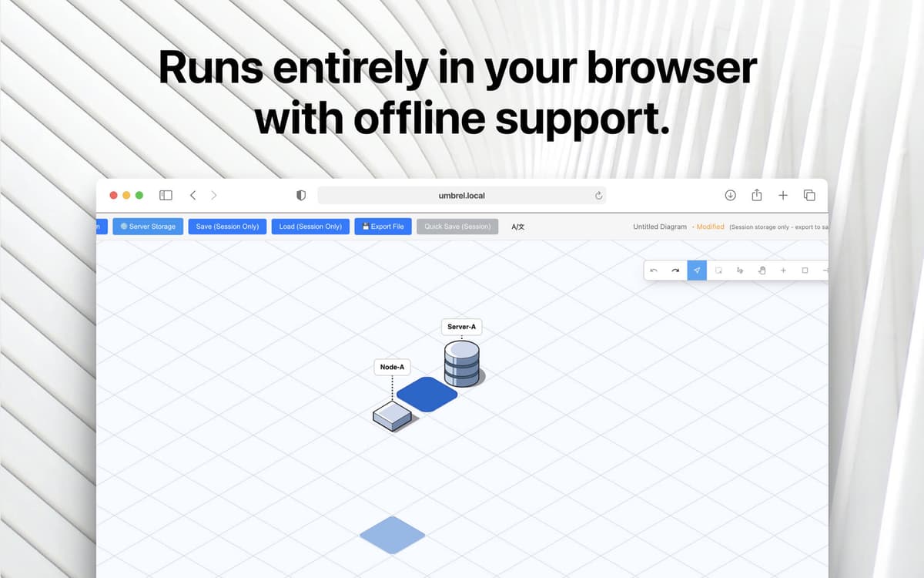Open the frame tool in the toolbar
This screenshot has width=924, height=578.
[718, 270]
